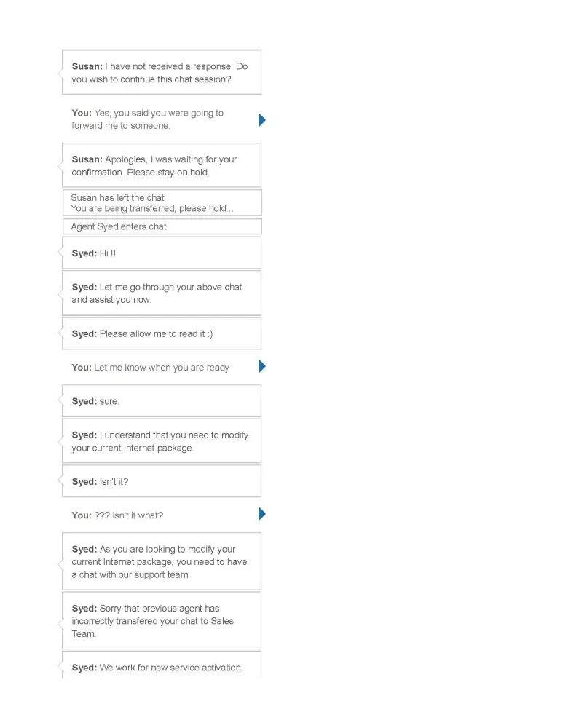Click Syed's "I understand that you need to modify" message
Viewport: 563px width, 728px height.
(161, 441)
